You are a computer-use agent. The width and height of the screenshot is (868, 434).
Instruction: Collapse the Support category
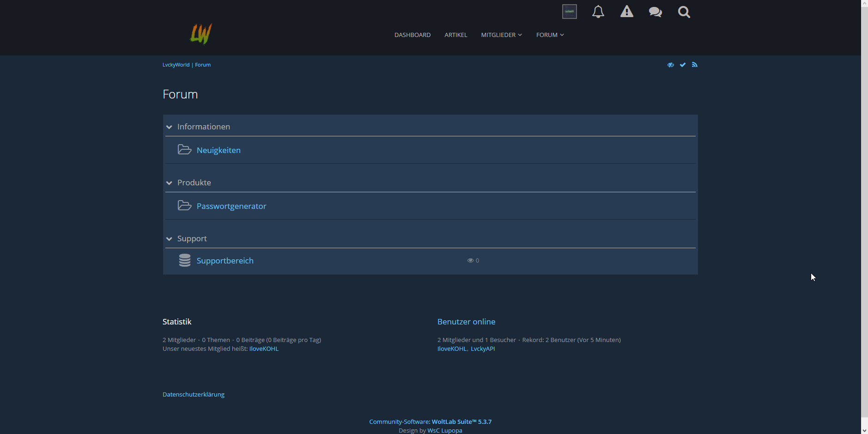(169, 239)
